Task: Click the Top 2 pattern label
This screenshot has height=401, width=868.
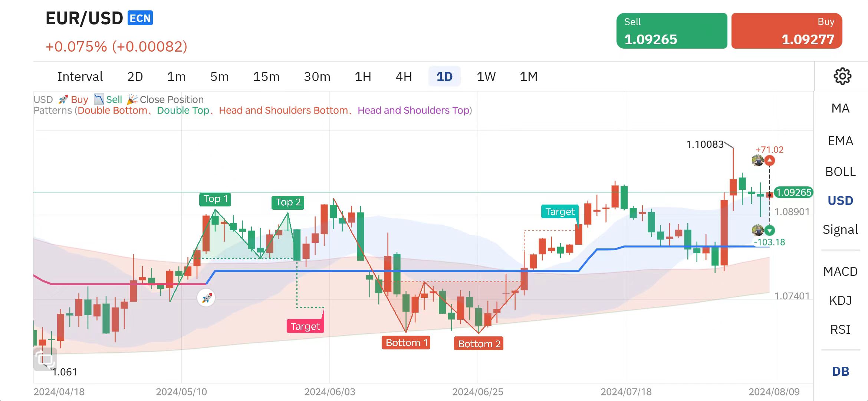Action: click(x=288, y=202)
